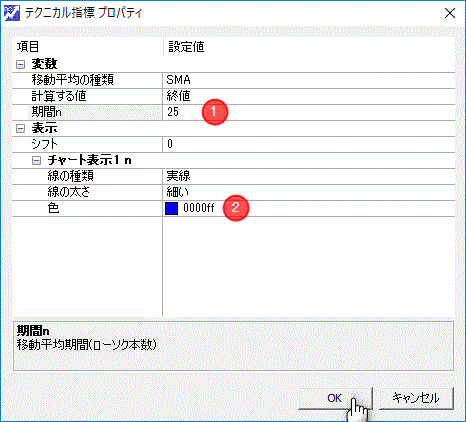Collapse the 変数 section

[21, 64]
